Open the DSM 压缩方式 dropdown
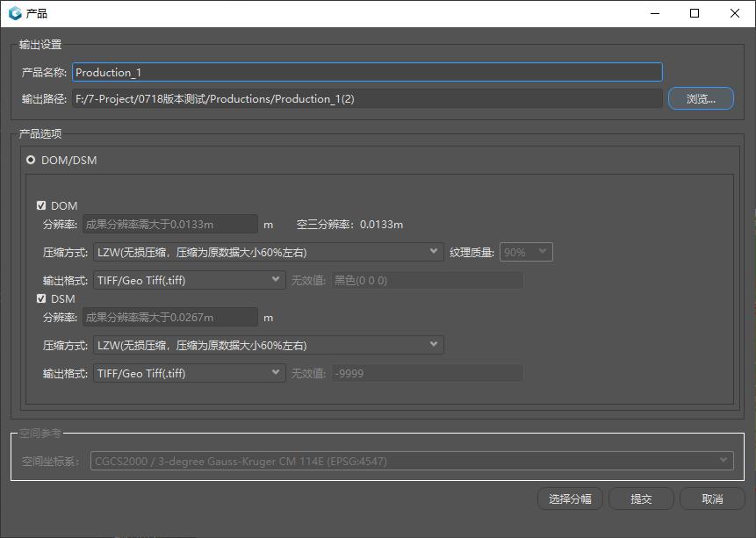The image size is (756, 538). point(268,345)
